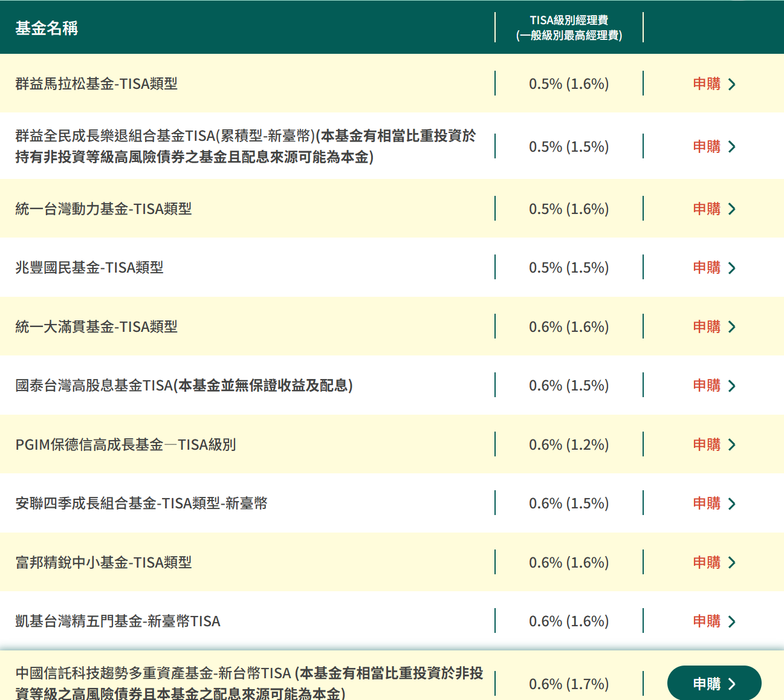
Task: Click the chevron beside 凱基台灣精五門基金 申購
Action: pyautogui.click(x=732, y=621)
